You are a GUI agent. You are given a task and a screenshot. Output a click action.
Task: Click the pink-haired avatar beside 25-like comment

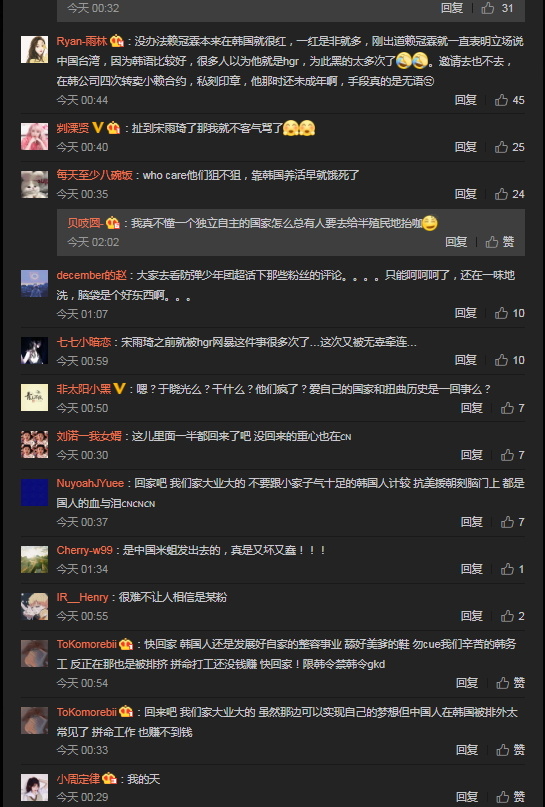34,136
